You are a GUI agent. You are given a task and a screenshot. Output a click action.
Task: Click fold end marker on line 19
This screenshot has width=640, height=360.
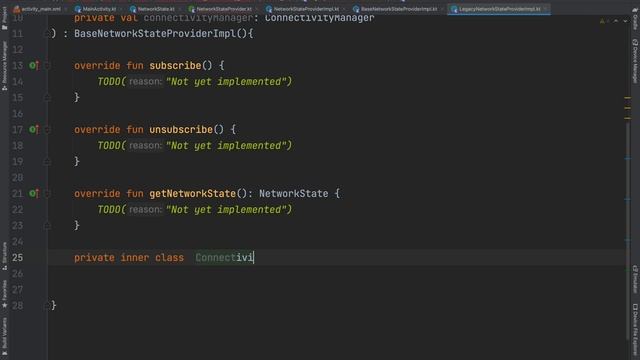pos(47,162)
